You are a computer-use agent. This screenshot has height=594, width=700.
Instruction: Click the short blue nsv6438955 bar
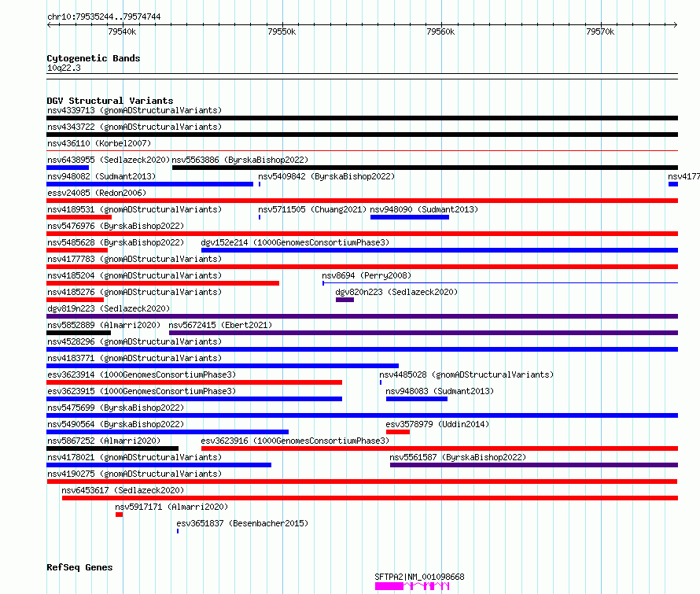(68, 168)
